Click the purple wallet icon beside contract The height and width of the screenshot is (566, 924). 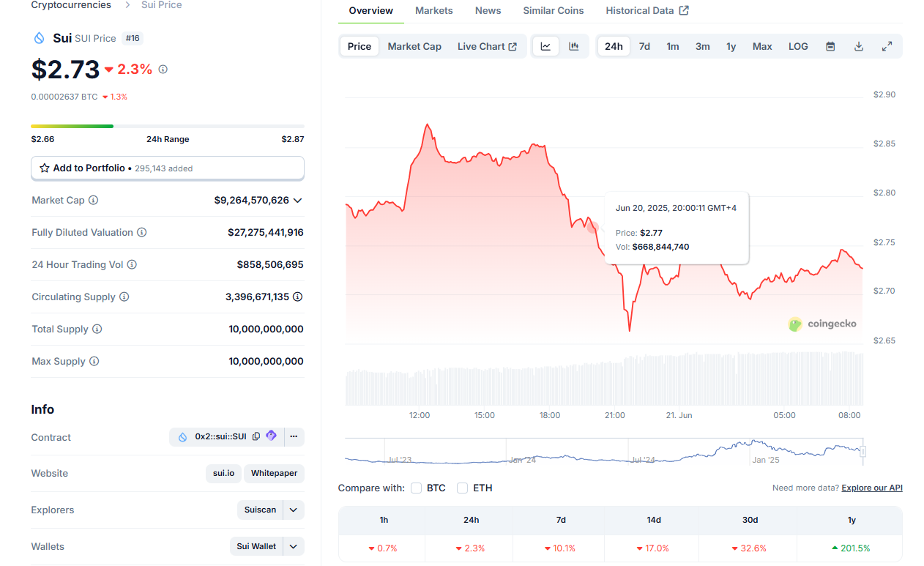click(x=271, y=436)
